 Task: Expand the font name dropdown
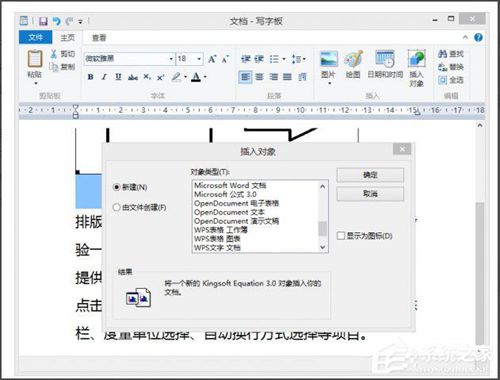coord(171,59)
